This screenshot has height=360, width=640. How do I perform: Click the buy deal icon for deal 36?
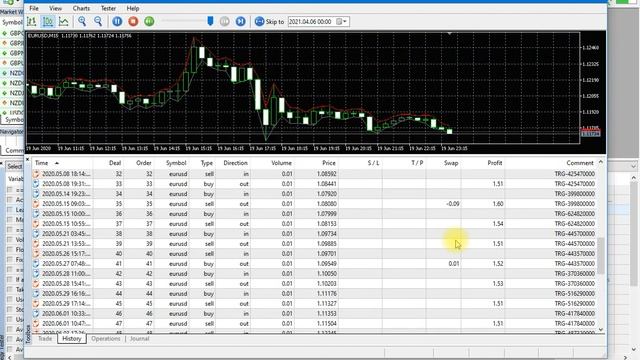coord(36,214)
